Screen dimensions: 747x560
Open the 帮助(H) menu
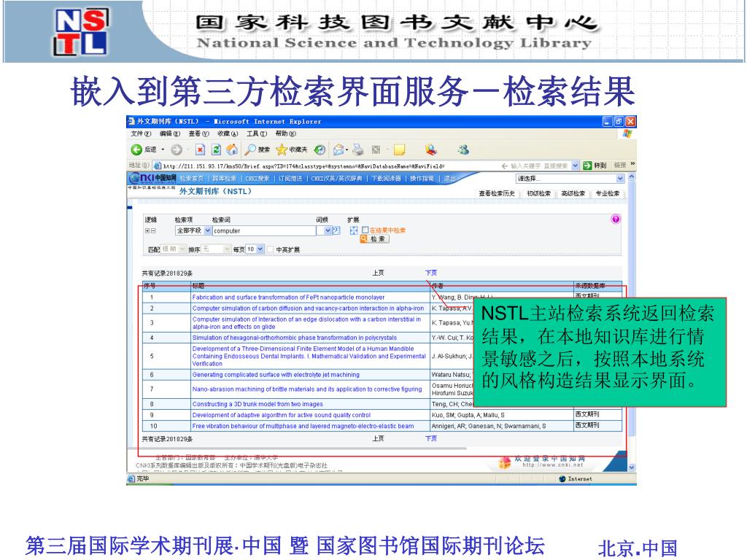(x=286, y=134)
